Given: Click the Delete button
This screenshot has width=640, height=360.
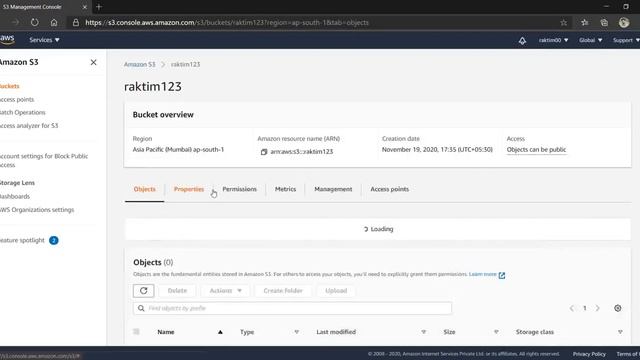Looking at the screenshot, I should tap(177, 291).
